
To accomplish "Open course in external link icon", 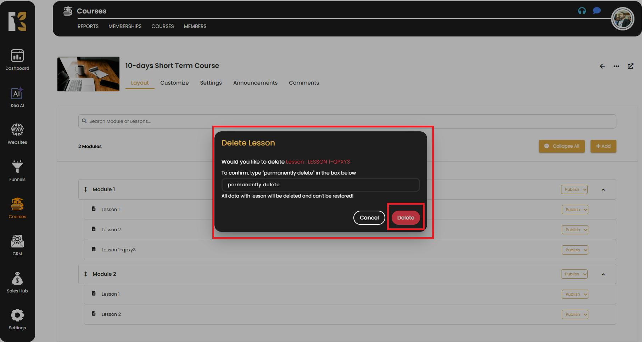I will click(630, 66).
